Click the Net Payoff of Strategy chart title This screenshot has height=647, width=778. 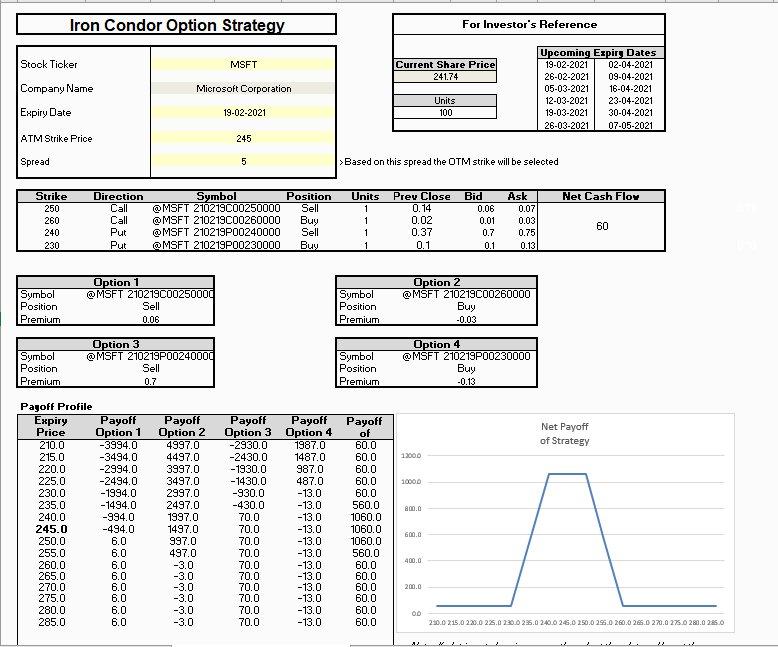(565, 433)
